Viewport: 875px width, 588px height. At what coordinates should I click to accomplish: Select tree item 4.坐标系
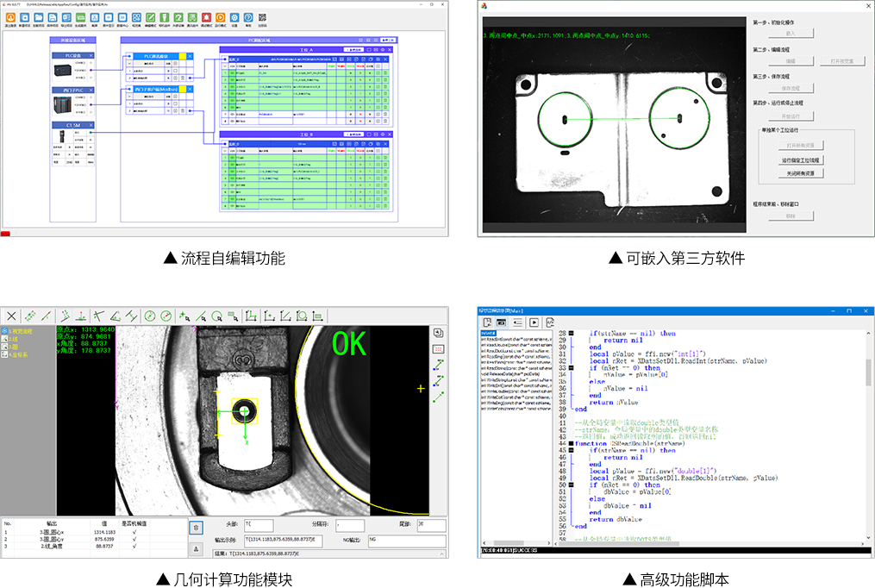pos(15,355)
